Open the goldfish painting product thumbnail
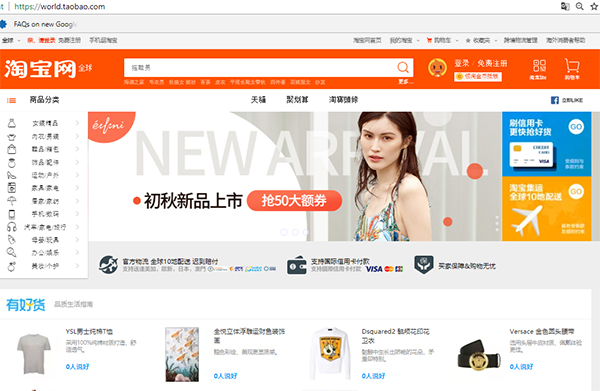This screenshot has height=391, width=600. 182,354
